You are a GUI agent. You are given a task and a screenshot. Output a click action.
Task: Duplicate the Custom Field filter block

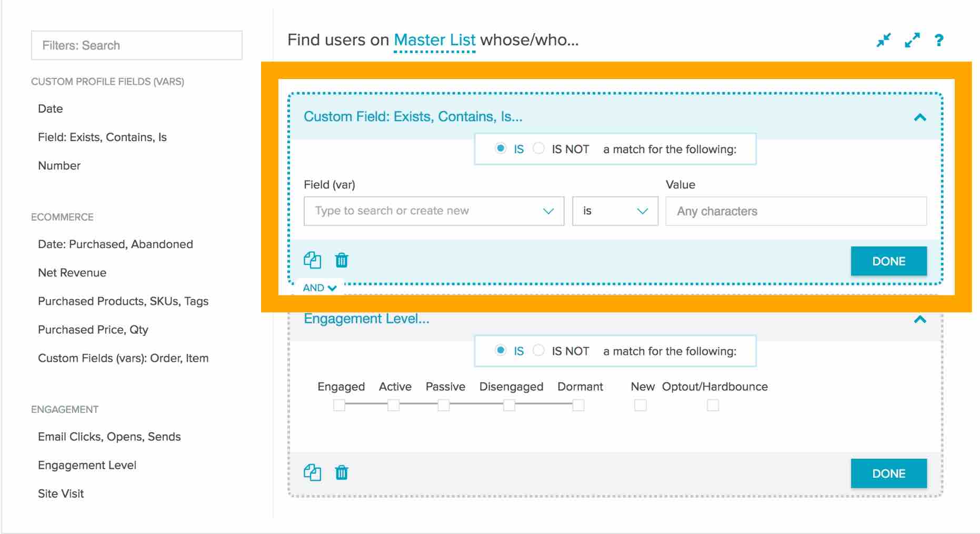click(x=313, y=260)
